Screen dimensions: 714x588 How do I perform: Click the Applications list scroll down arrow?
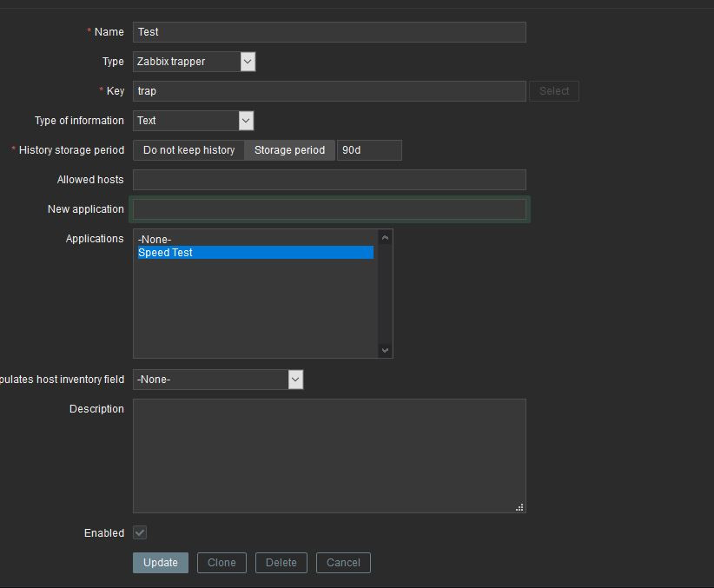point(386,350)
